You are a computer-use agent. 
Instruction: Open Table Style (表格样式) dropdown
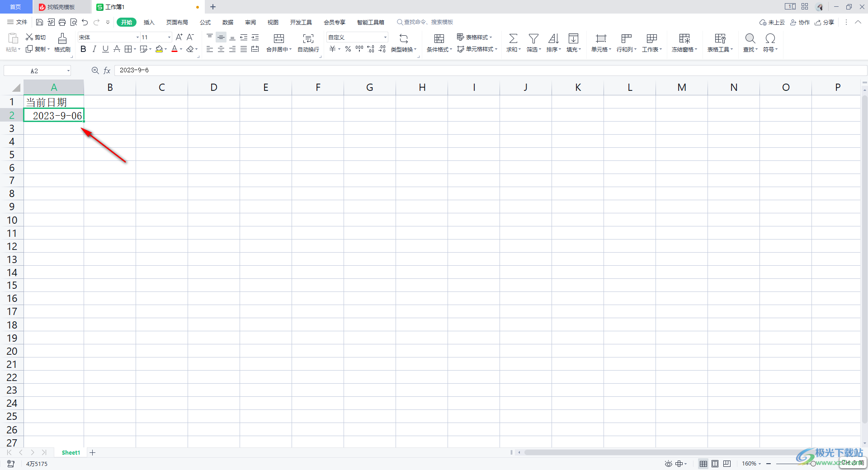tap(474, 37)
